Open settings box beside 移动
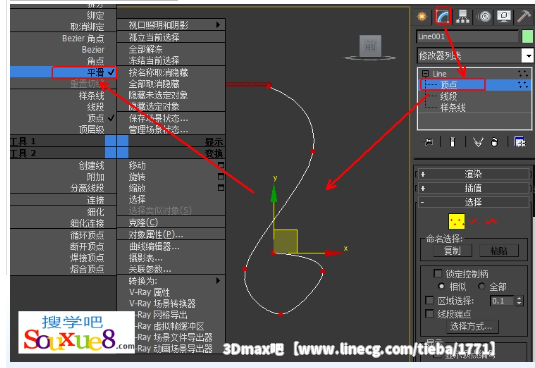Screen dimensions: 535x368 point(221,165)
